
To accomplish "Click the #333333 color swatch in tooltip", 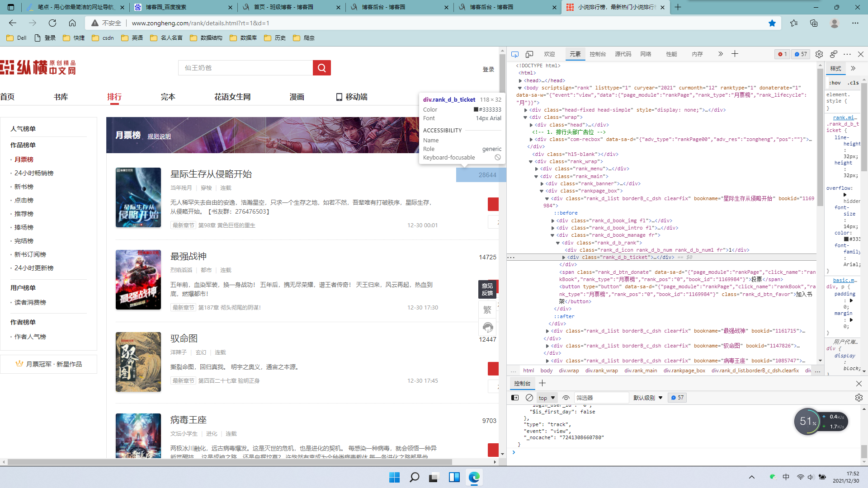I will [476, 109].
